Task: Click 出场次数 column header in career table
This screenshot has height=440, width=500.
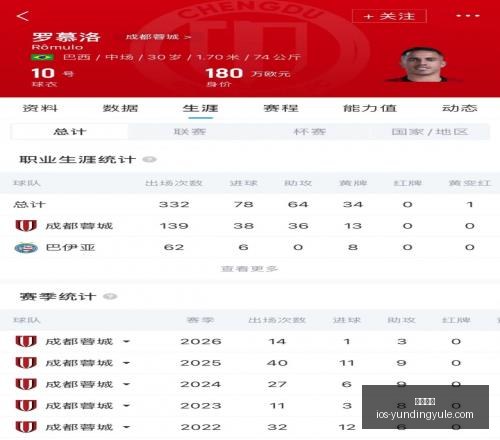Action: point(174,183)
